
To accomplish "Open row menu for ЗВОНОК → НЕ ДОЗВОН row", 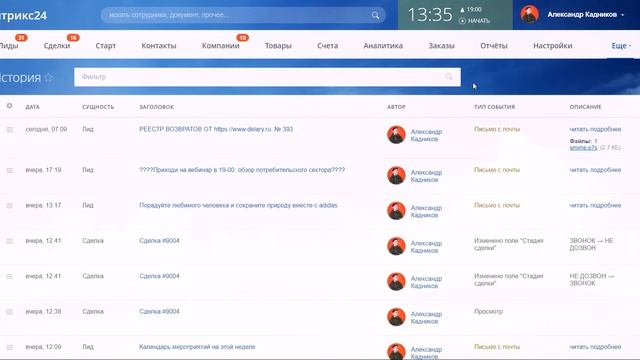I will pos(9,241).
